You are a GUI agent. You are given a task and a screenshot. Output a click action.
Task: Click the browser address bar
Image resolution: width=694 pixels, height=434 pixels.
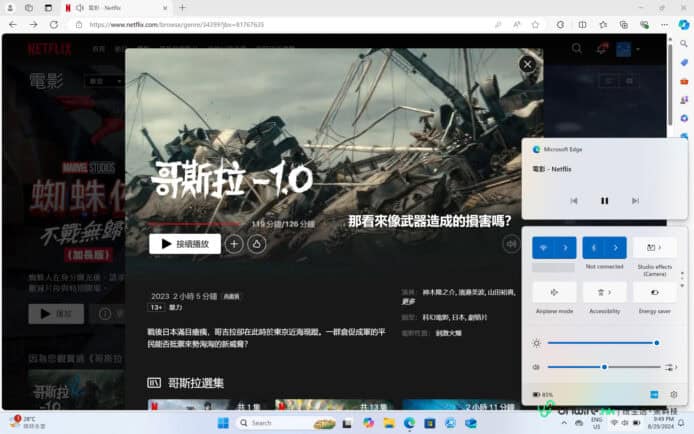(x=280, y=24)
